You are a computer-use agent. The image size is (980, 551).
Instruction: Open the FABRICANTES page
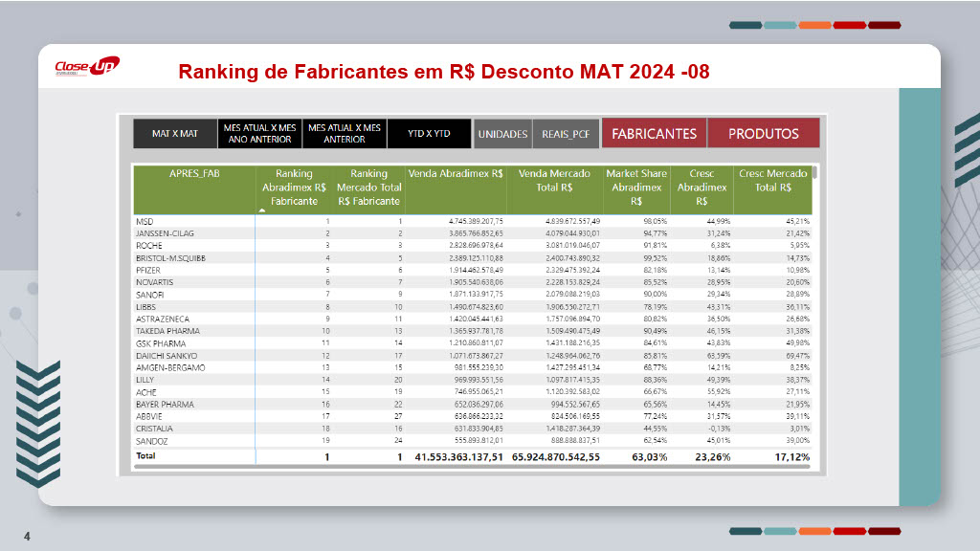(x=654, y=134)
